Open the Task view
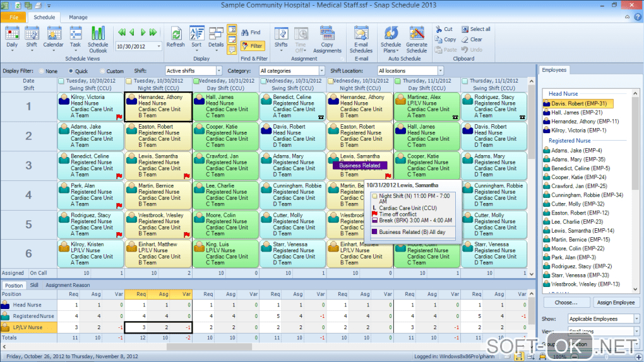Viewport: 644px width, 362px height. click(75, 37)
